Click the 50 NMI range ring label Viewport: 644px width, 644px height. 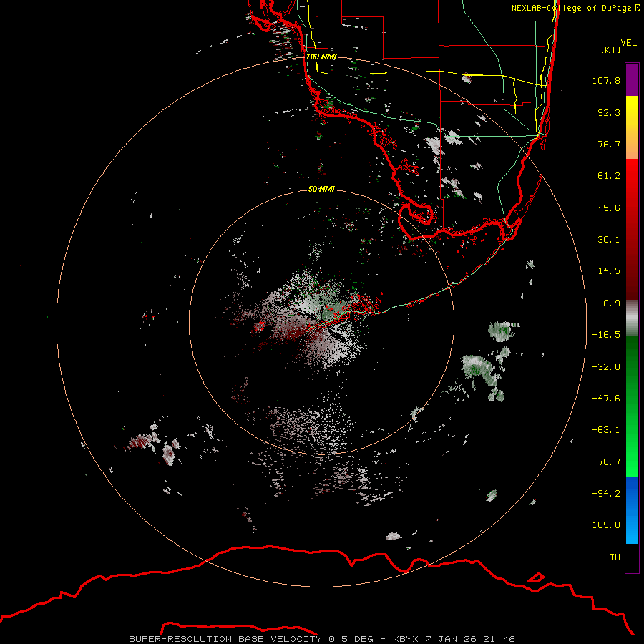(x=321, y=189)
